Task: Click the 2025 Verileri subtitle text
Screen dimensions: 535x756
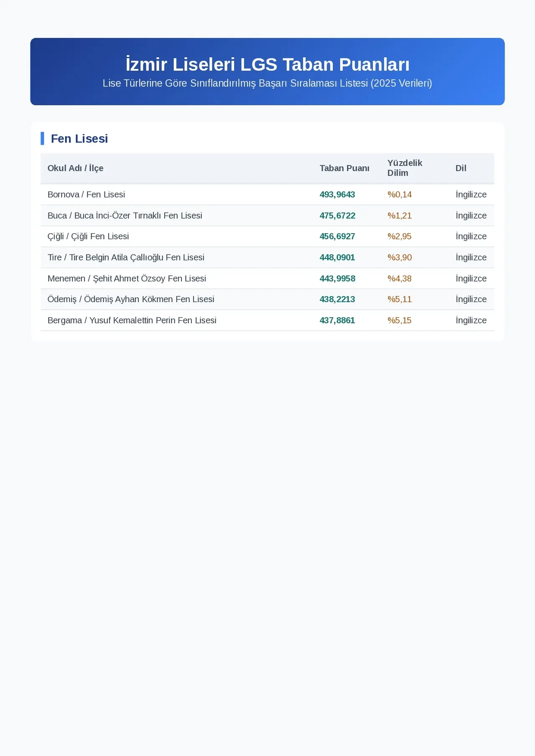Action: pyautogui.click(x=401, y=83)
